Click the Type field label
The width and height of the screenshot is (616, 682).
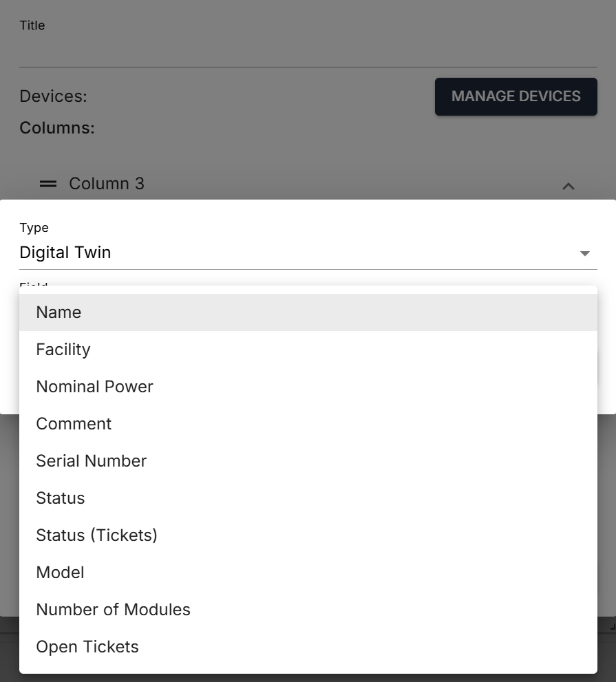point(34,228)
